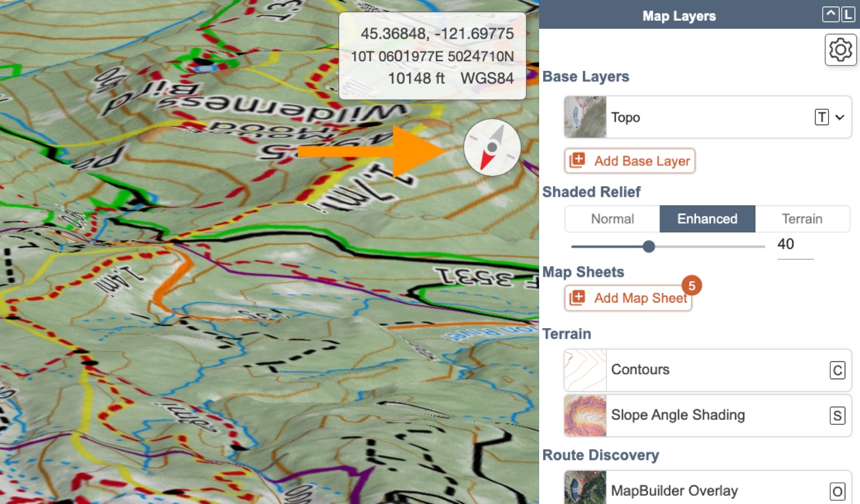The height and width of the screenshot is (504, 860).
Task: Switch shaded relief to Normal mode
Action: point(612,219)
